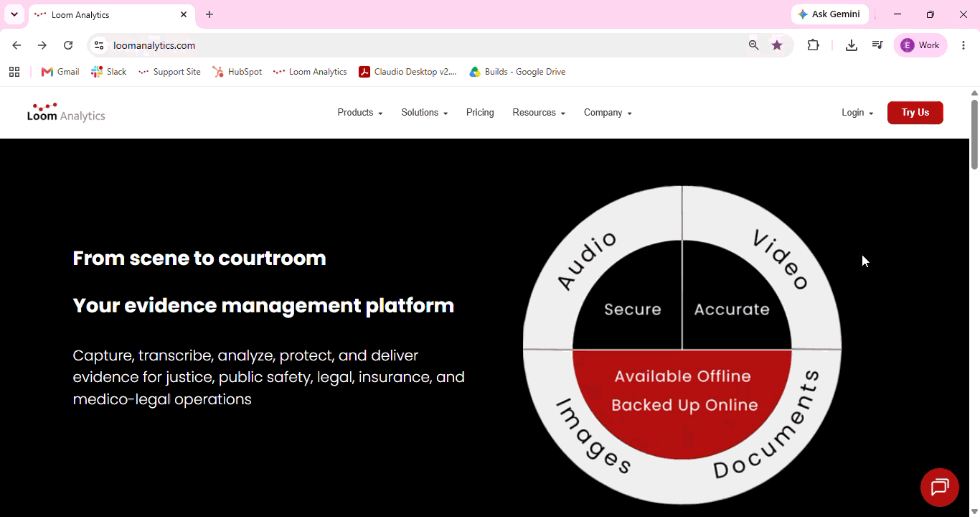Expand the Solutions menu
This screenshot has width=980, height=517.
pos(425,113)
